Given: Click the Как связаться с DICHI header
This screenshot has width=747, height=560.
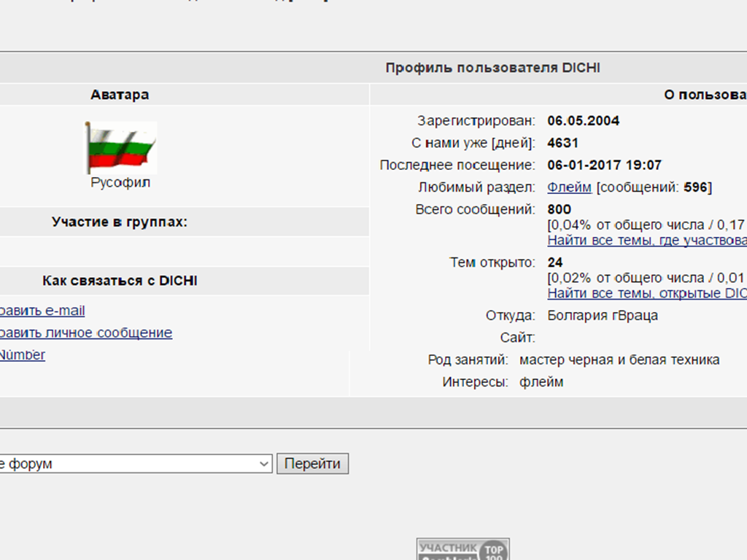Looking at the screenshot, I should 120,281.
